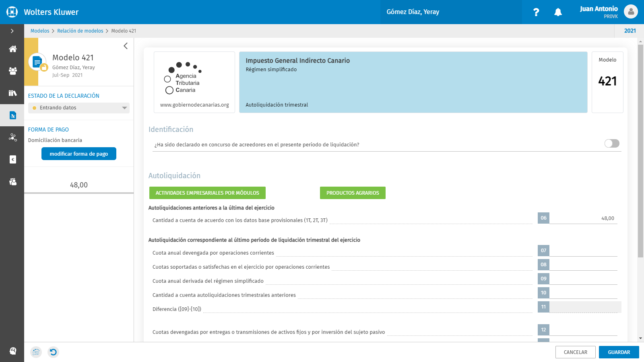Open the user files sidebar icon
Image resolution: width=644 pixels, height=362 pixels.
[x=12, y=182]
